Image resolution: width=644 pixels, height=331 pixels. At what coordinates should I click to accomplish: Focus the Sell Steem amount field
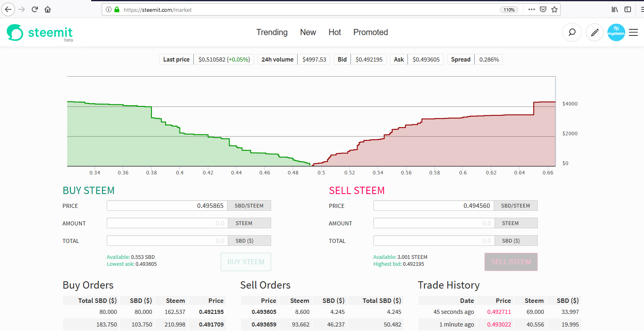[434, 223]
